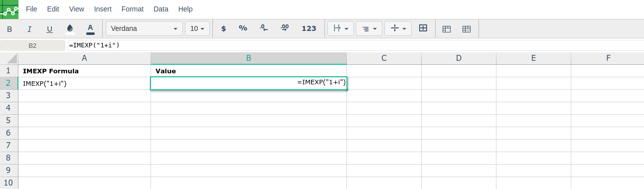The width and height of the screenshot is (644, 189).
Task: Select column E header
Action: pos(533,58)
